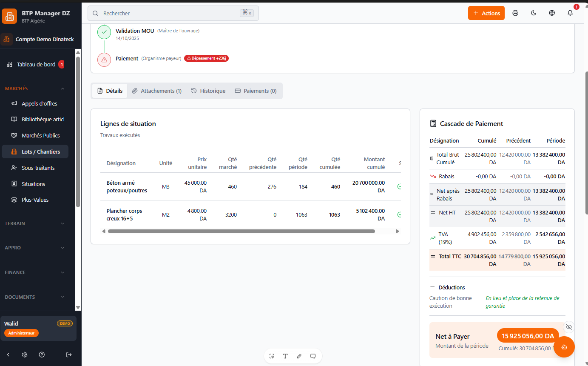
Task: Open Sous-traitants in sidebar
Action: (x=35, y=168)
